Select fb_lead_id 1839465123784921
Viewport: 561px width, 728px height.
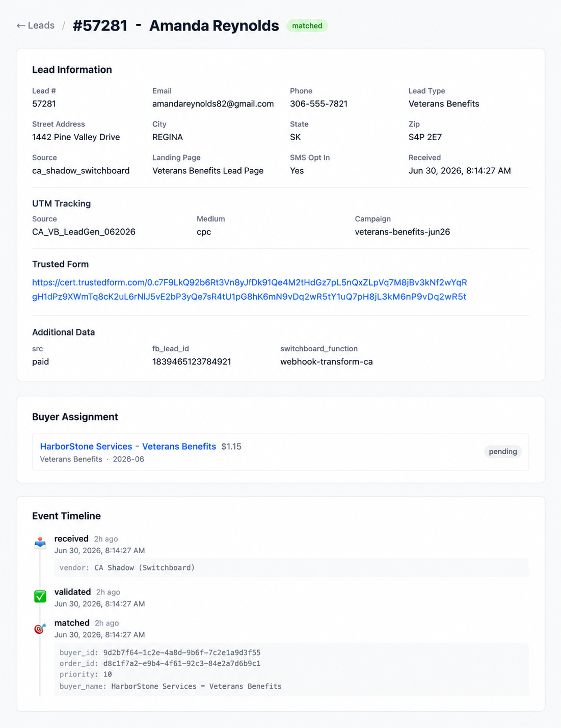point(192,362)
